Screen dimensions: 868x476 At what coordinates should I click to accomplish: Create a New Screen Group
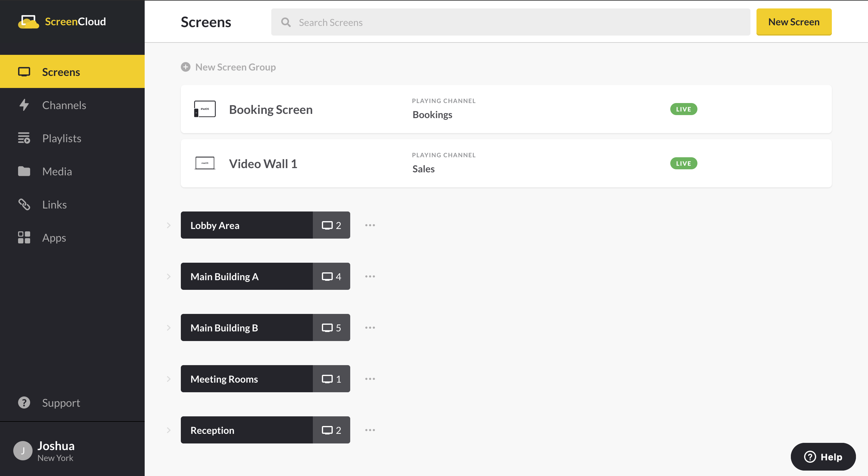tap(228, 67)
